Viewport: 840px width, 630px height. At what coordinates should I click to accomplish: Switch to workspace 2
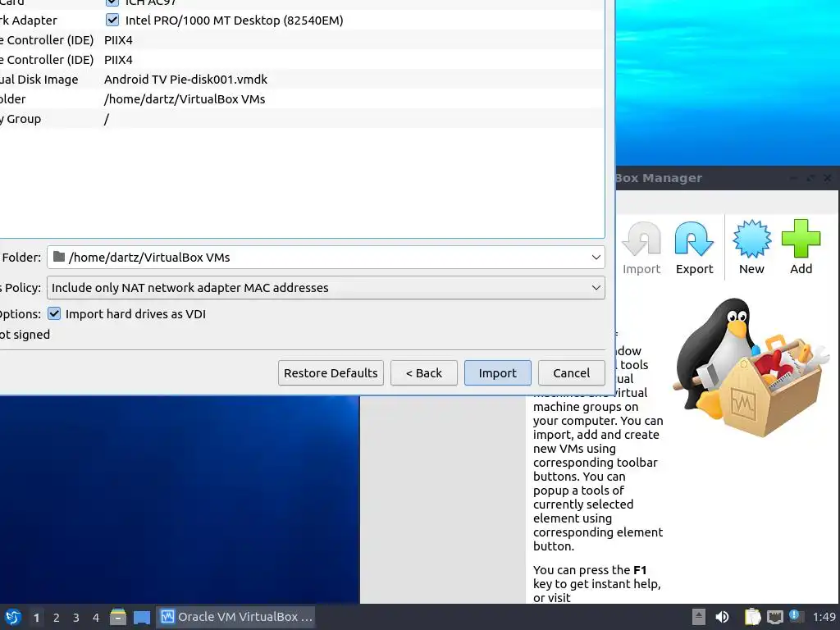(57, 618)
